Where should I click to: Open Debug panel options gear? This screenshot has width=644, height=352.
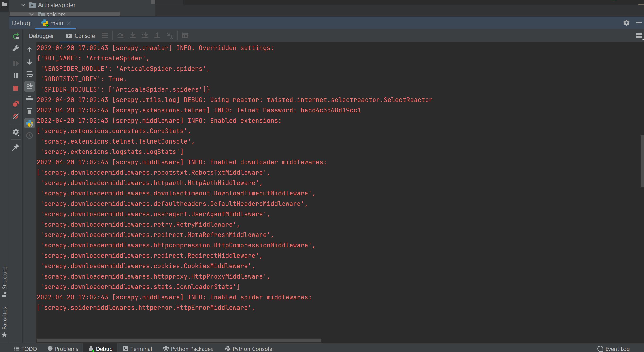tap(626, 23)
